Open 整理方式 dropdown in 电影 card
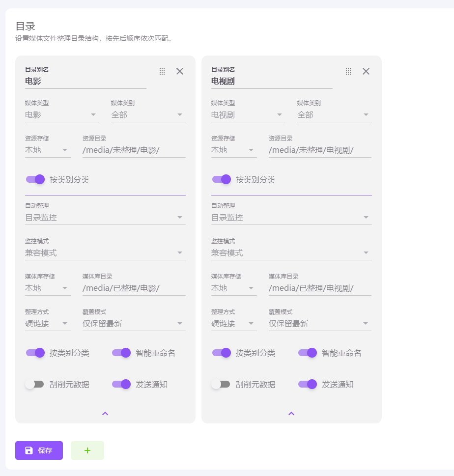The image size is (454, 476). pyautogui.click(x=47, y=324)
